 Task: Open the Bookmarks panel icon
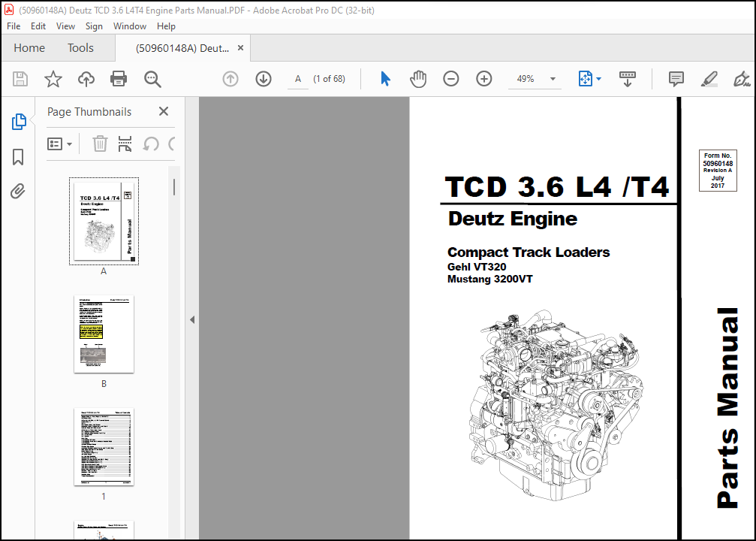pyautogui.click(x=18, y=157)
